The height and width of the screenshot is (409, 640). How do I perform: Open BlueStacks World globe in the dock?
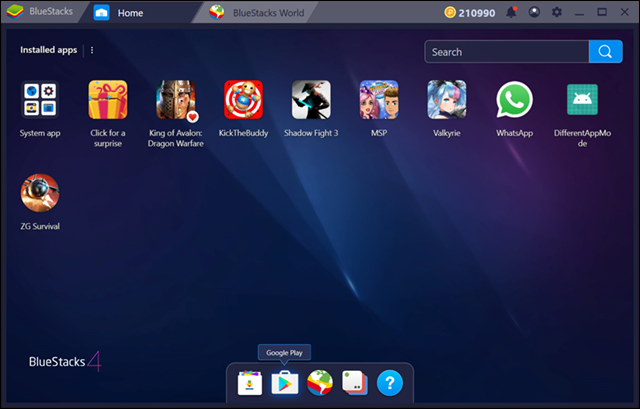320,383
